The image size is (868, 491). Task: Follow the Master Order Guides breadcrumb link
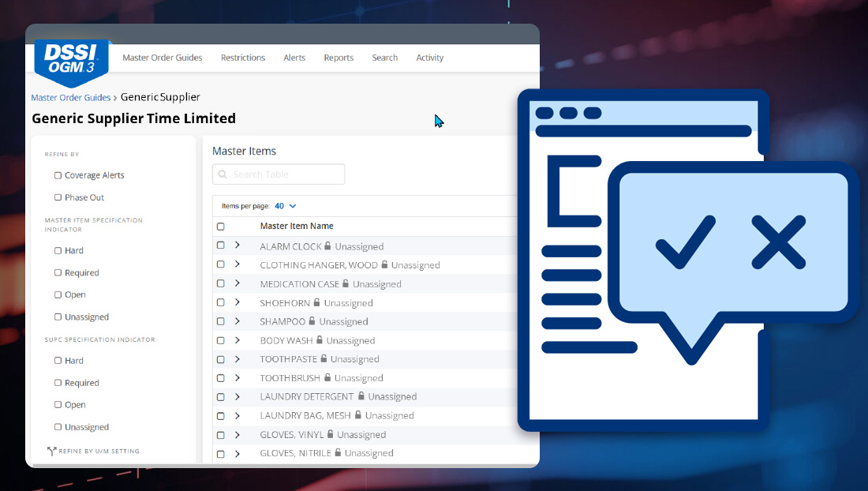70,98
